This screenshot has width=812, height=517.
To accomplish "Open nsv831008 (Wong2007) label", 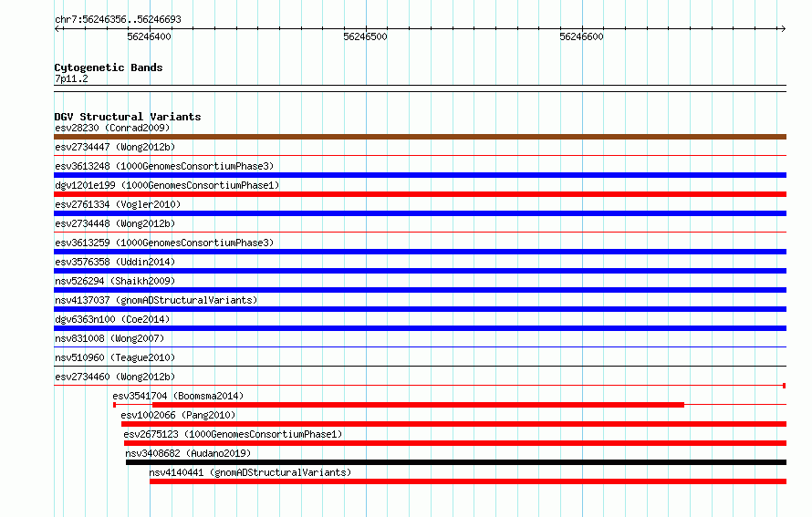I will [109, 338].
